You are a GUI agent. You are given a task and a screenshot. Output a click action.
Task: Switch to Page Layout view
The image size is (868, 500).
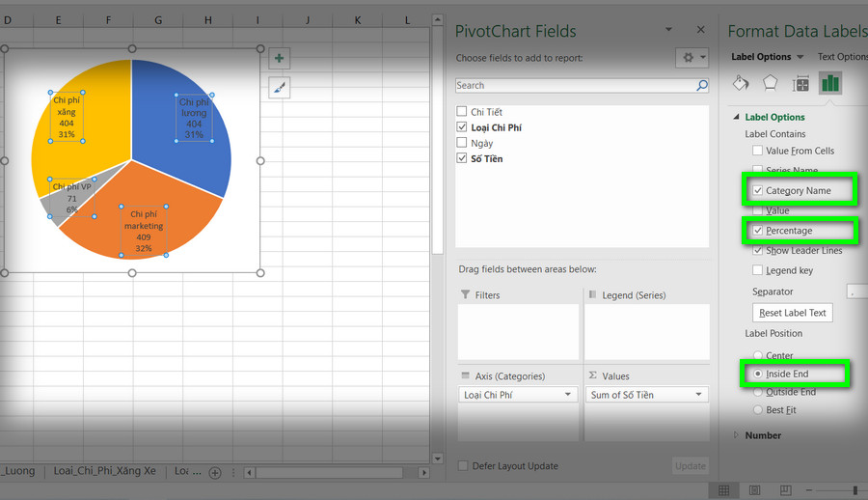pyautogui.click(x=754, y=490)
